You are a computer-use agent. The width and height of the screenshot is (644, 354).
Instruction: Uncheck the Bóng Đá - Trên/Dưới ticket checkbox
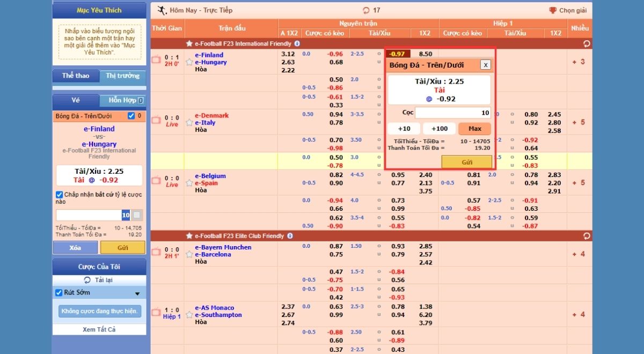pos(131,116)
